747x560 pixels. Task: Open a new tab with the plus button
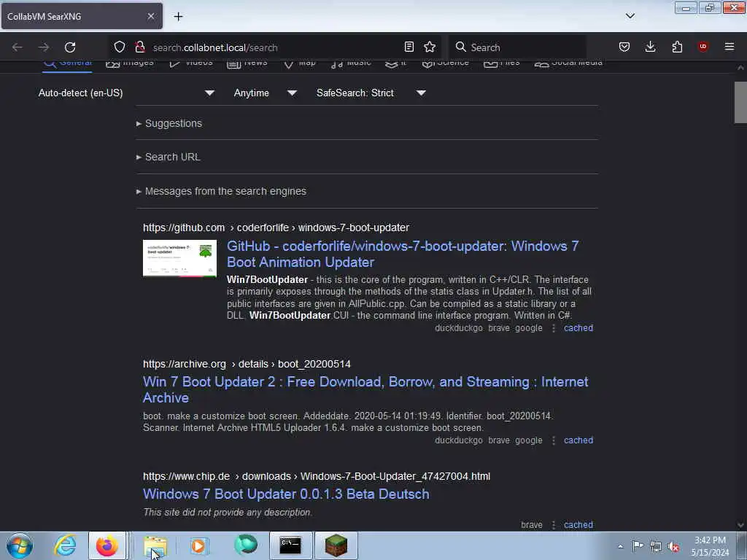point(178,17)
